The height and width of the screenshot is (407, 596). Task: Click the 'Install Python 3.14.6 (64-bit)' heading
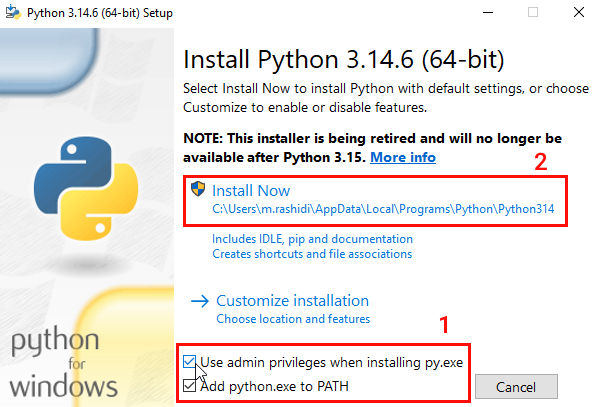pyautogui.click(x=344, y=60)
